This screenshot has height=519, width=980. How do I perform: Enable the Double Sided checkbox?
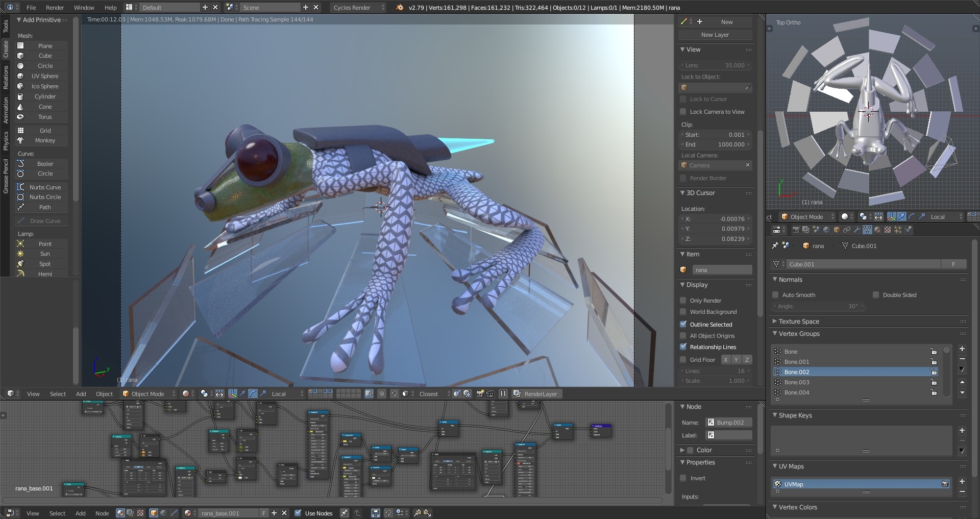tap(876, 294)
